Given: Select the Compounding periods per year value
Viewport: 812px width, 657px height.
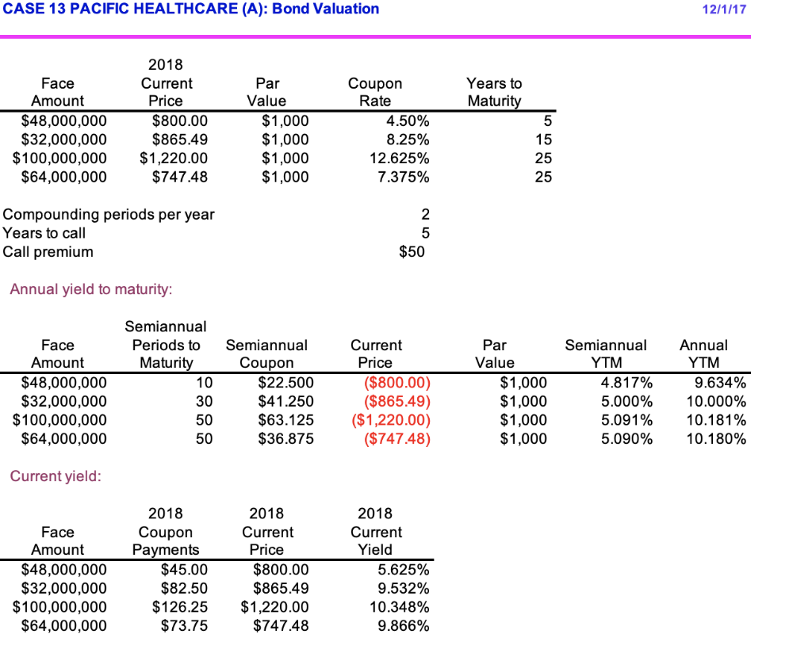Looking at the screenshot, I should tap(425, 214).
